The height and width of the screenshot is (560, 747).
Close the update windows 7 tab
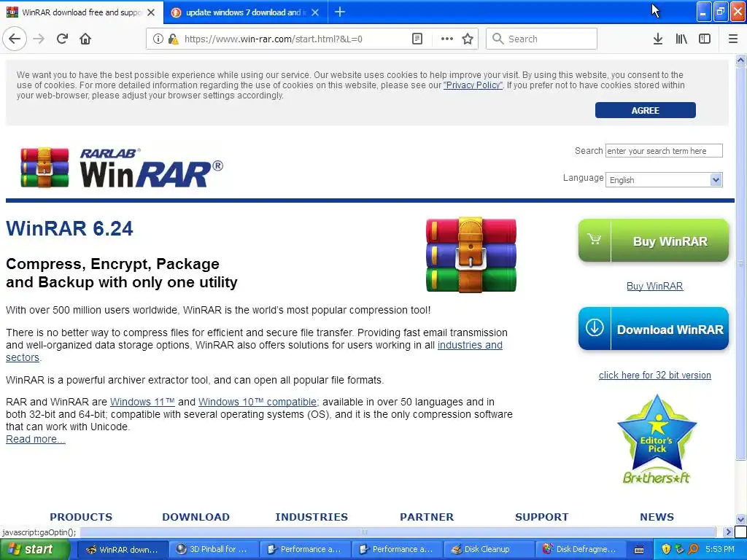[x=315, y=12]
